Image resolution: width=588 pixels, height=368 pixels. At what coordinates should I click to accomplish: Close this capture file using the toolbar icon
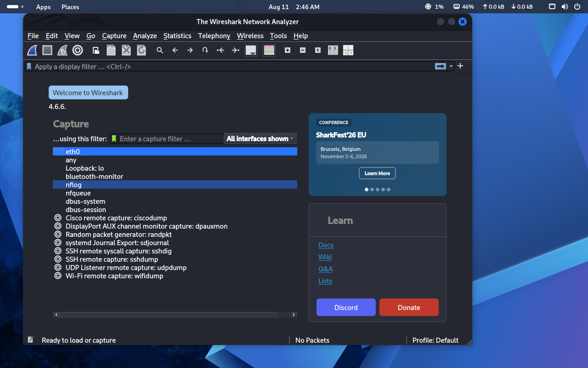click(x=126, y=50)
